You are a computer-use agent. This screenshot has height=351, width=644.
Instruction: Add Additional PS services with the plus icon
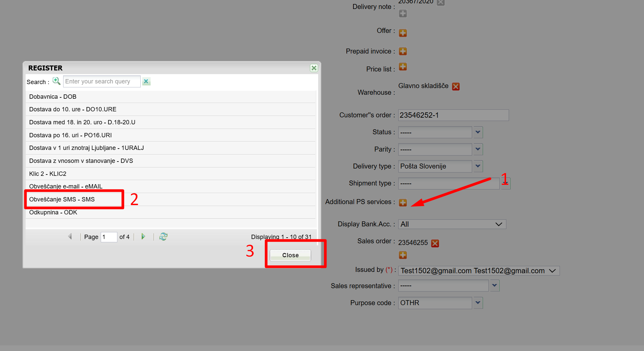tap(403, 202)
